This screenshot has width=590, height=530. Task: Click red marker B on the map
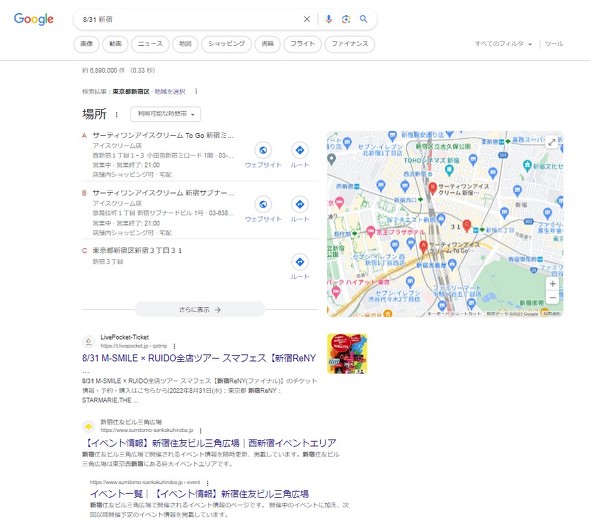coord(433,188)
